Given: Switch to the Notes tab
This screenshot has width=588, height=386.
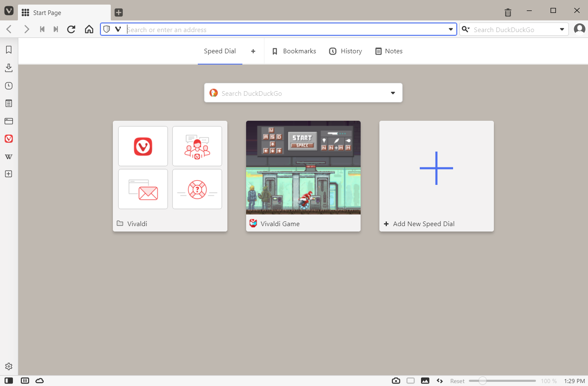Looking at the screenshot, I should coord(389,51).
